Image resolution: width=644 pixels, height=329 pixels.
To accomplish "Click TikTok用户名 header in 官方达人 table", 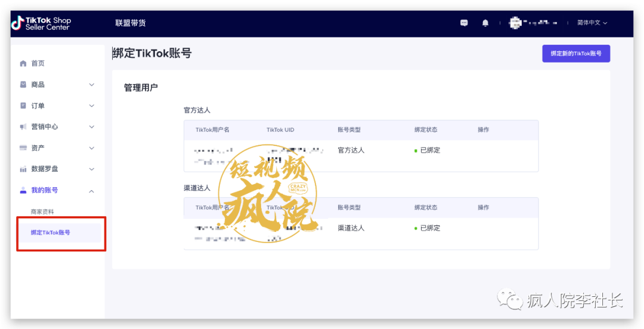I will 212,130.
